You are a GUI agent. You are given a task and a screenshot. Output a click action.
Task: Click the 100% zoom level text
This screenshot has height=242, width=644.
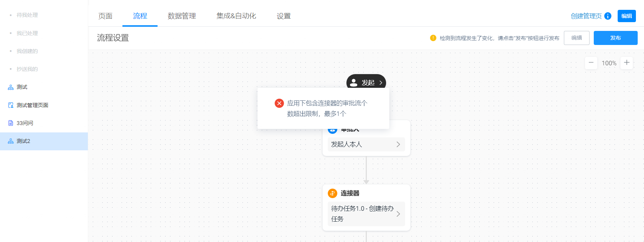609,63
